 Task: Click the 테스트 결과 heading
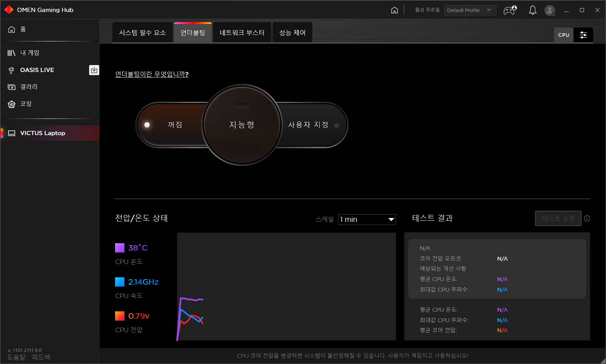pos(432,218)
